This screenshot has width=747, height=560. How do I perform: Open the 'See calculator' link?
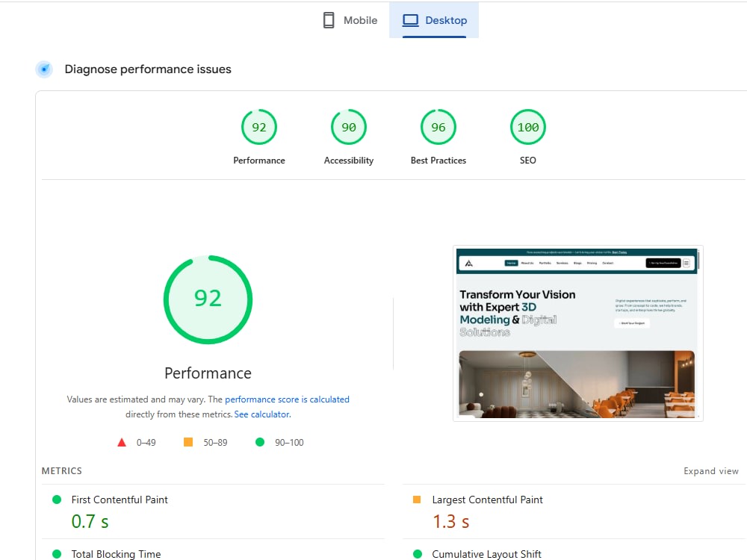(x=261, y=414)
